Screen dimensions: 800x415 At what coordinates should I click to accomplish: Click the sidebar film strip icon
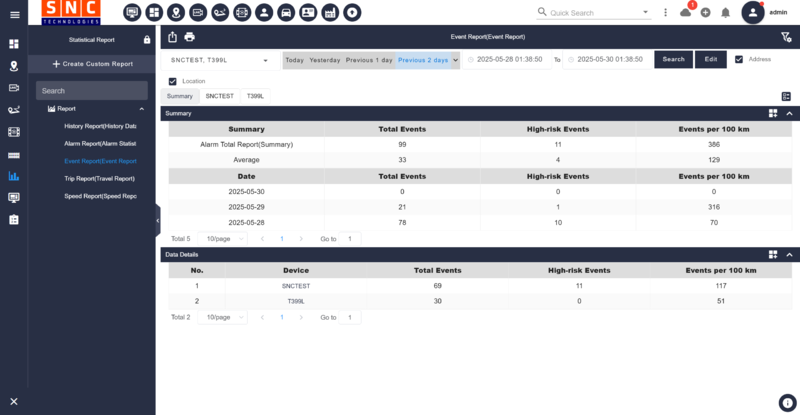pyautogui.click(x=14, y=132)
